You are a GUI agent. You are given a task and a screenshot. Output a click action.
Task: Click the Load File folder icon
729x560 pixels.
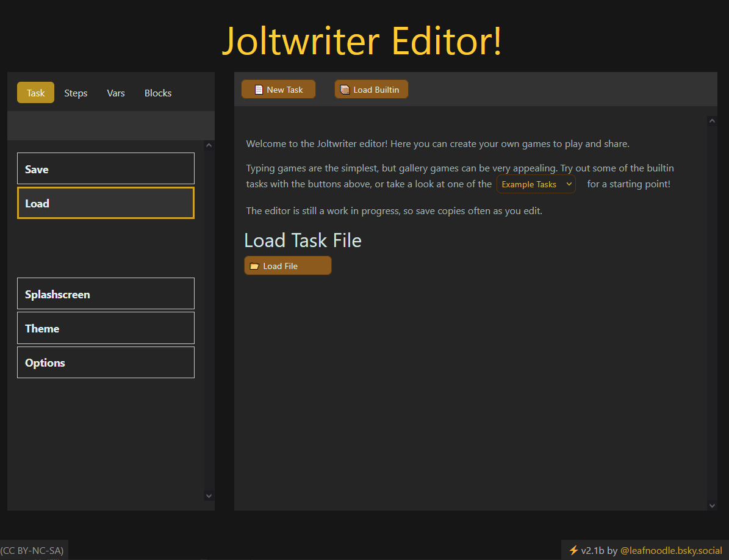(x=254, y=266)
